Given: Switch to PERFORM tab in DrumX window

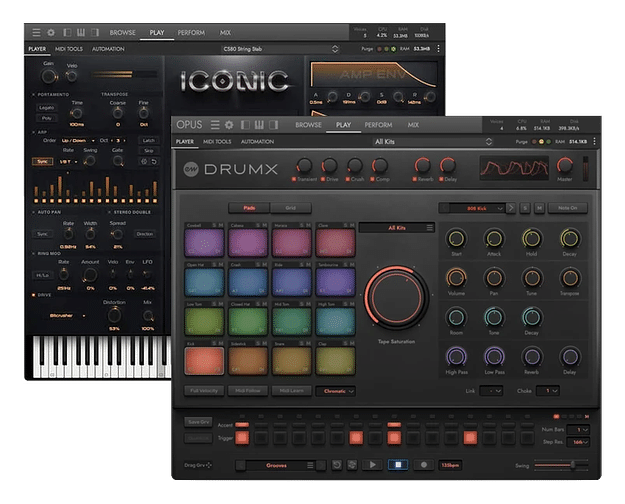Looking at the screenshot, I should [x=378, y=125].
